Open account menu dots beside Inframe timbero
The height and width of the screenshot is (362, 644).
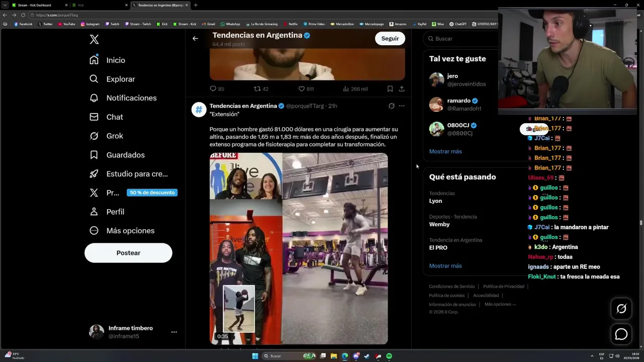(174, 332)
